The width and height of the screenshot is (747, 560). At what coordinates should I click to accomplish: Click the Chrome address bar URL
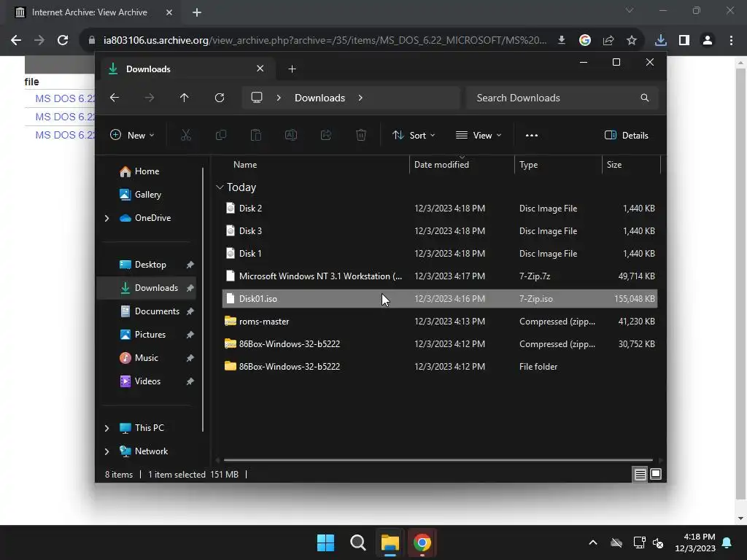pyautogui.click(x=325, y=40)
